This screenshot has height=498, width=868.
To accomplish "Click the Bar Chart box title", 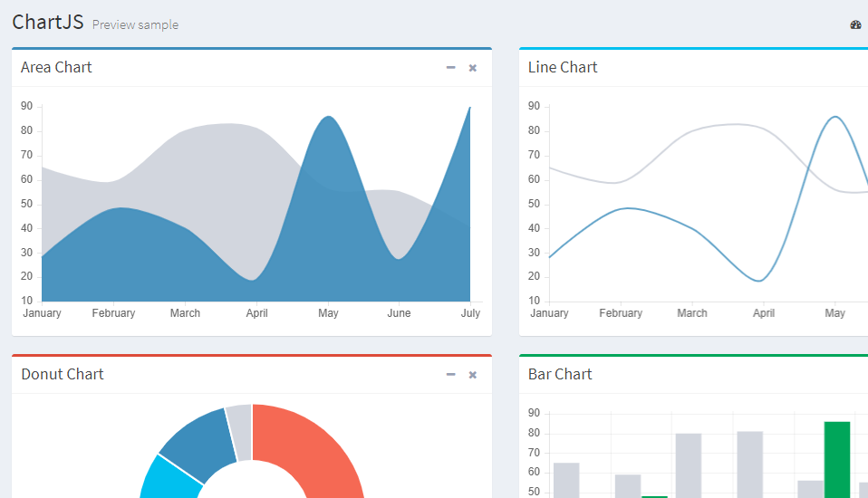I will coord(560,374).
